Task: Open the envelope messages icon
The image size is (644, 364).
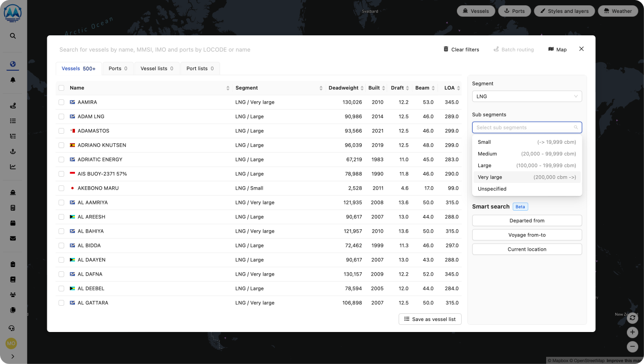Action: tap(13, 238)
